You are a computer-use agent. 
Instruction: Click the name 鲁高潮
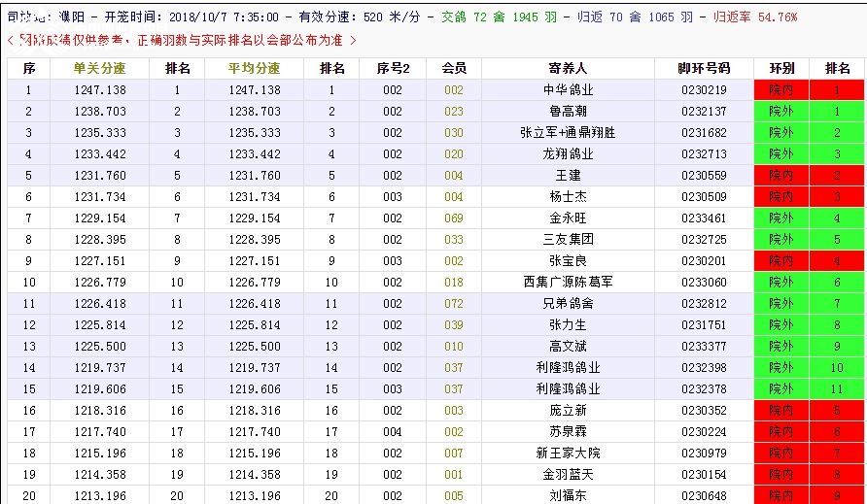(568, 112)
